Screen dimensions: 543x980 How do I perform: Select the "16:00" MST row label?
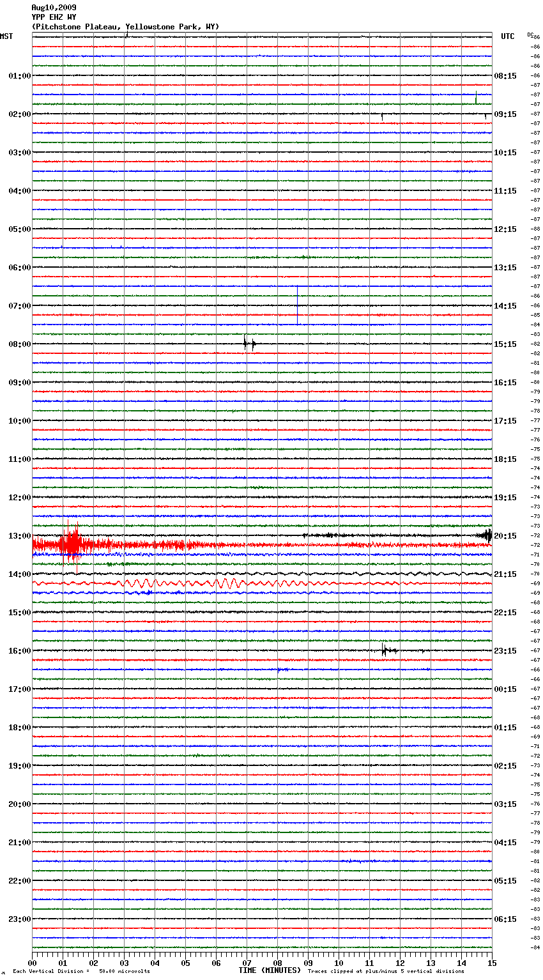(x=20, y=651)
